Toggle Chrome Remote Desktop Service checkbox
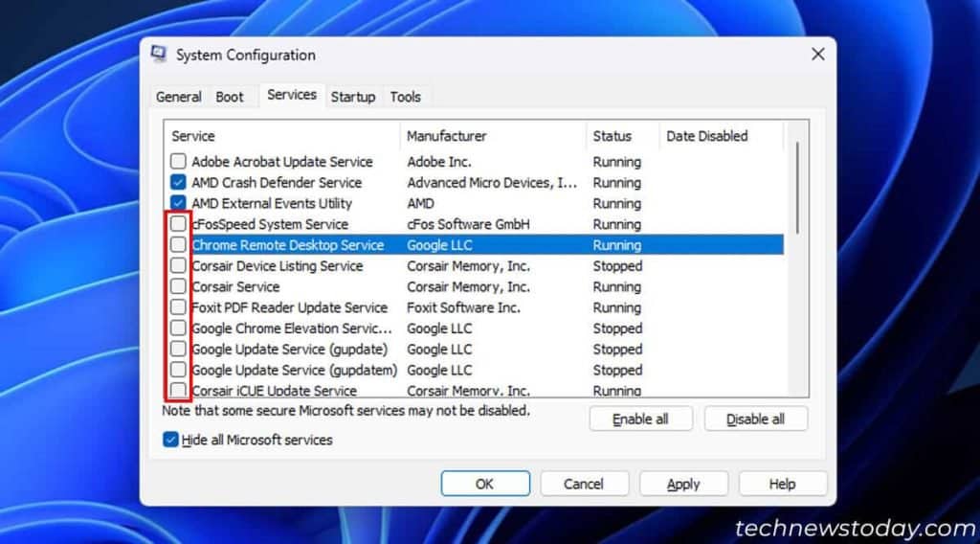This screenshot has height=544, width=980. pos(178,244)
